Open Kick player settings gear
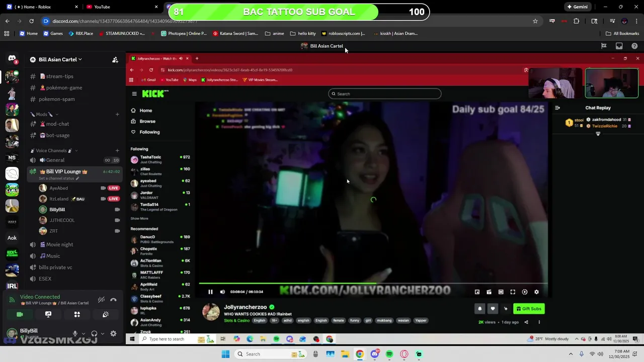644x362 pixels. point(536,292)
